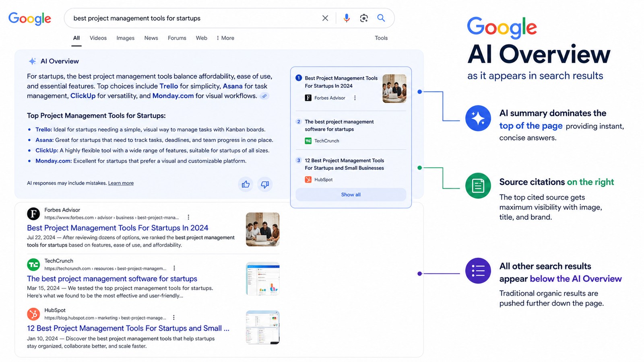Open the ClickUp link in the summary paragraph

(83, 96)
